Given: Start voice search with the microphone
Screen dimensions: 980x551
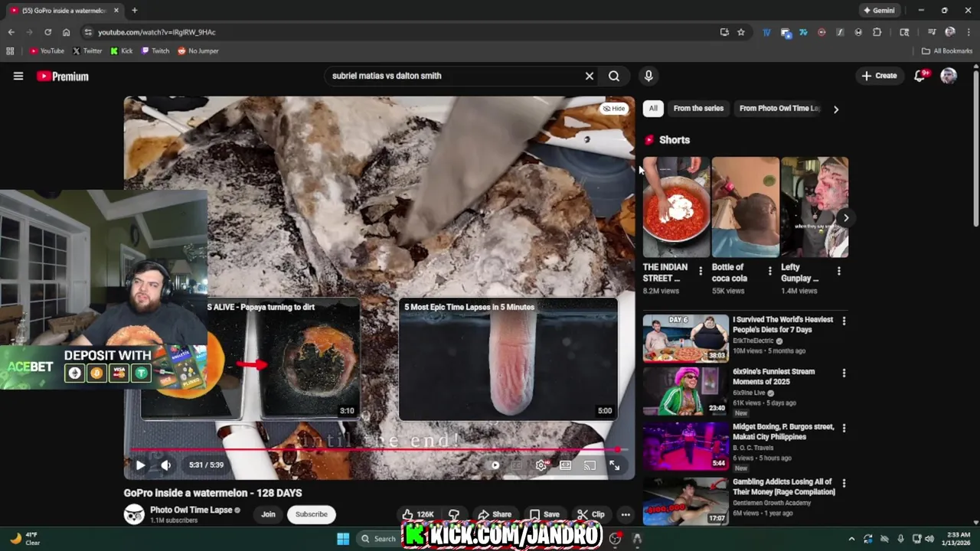Looking at the screenshot, I should point(648,76).
